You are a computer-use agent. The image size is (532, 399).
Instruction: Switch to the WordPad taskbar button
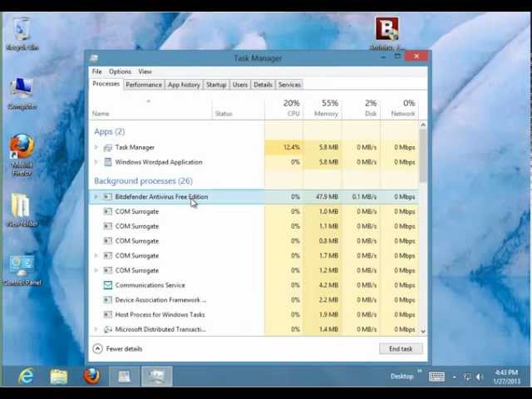coord(124,376)
